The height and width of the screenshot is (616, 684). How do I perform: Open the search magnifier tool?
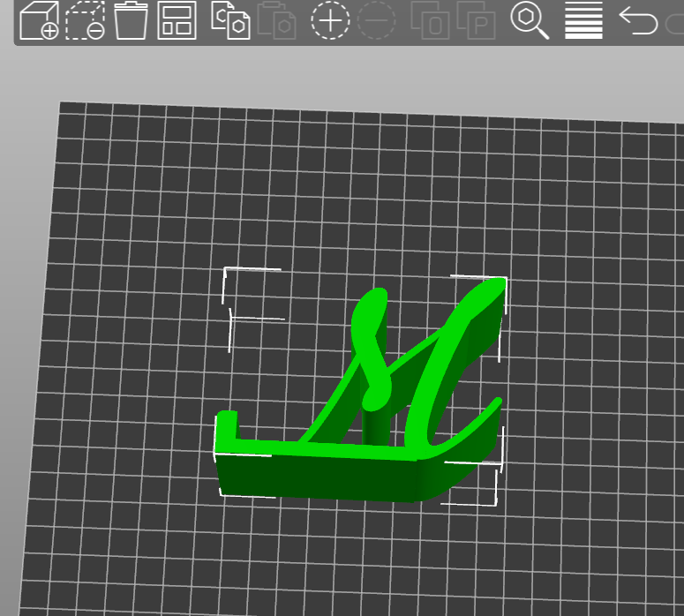tap(530, 20)
